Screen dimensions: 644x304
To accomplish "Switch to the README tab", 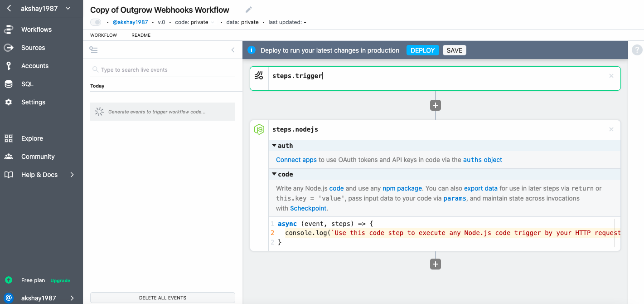I will (141, 35).
